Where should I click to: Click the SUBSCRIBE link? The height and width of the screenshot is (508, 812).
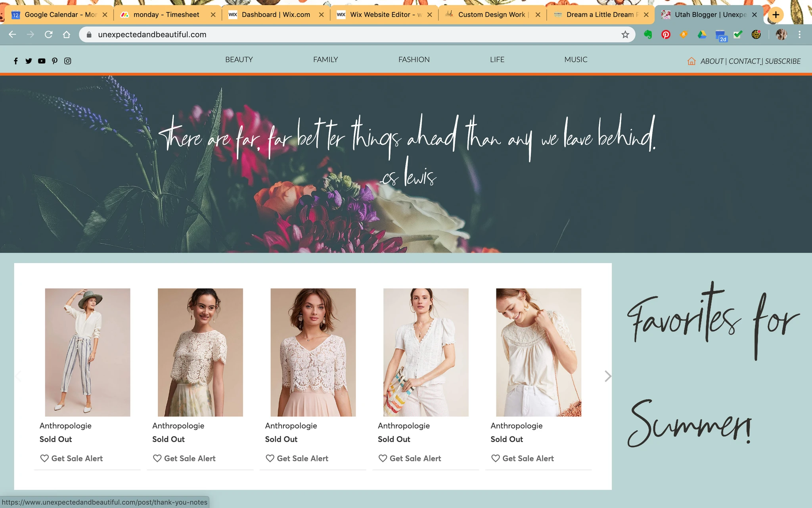783,61
